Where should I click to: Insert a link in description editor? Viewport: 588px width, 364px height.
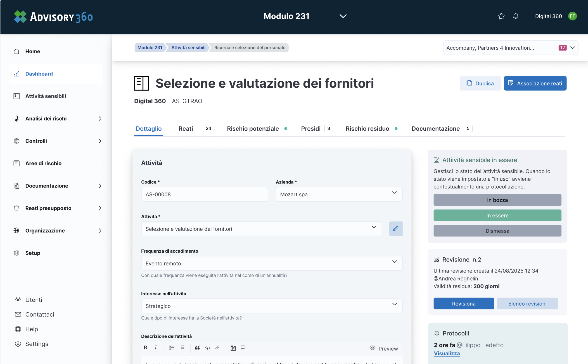[x=217, y=348]
